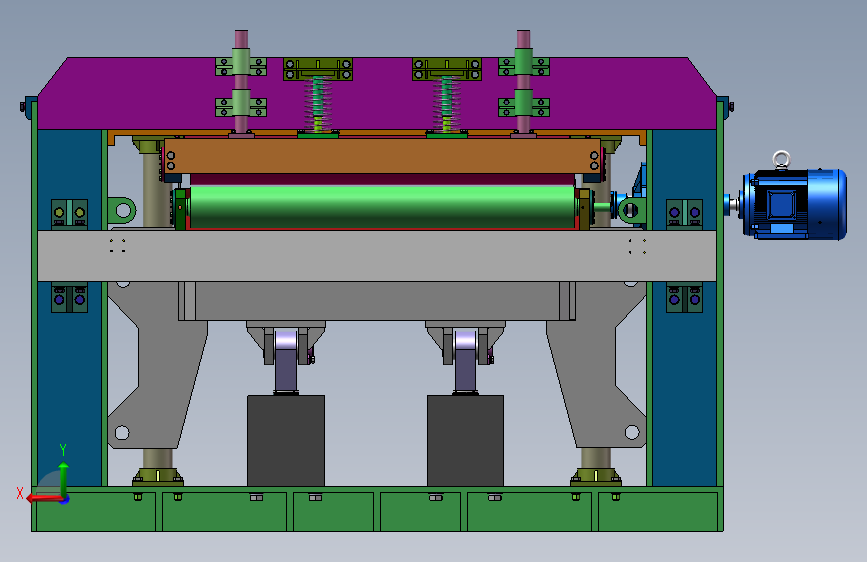
Task: Select the left spring top mounting bracket
Action: tap(317, 69)
